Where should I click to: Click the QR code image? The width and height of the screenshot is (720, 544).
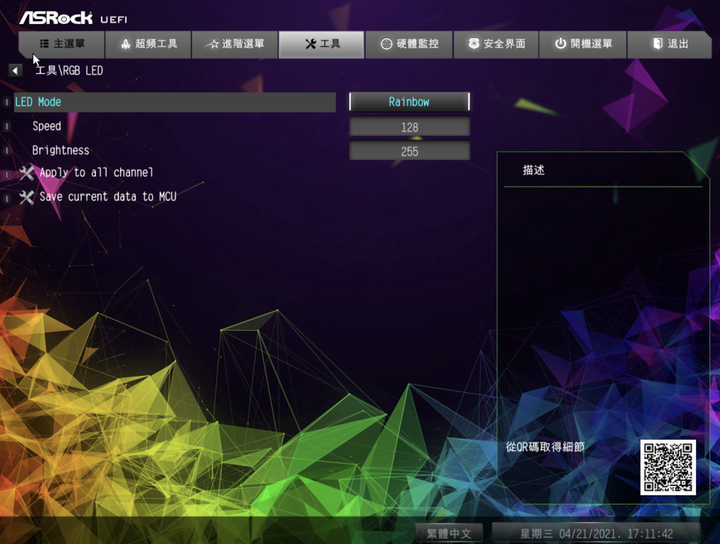click(668, 467)
